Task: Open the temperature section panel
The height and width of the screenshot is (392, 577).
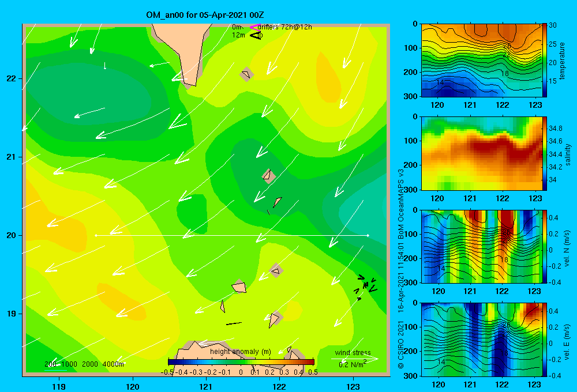Action: (x=481, y=61)
